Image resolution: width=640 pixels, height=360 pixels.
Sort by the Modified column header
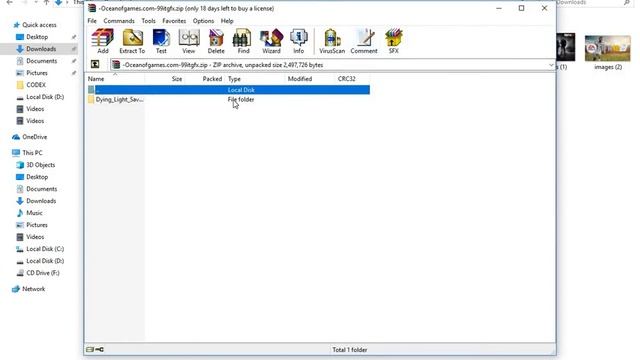(x=310, y=79)
